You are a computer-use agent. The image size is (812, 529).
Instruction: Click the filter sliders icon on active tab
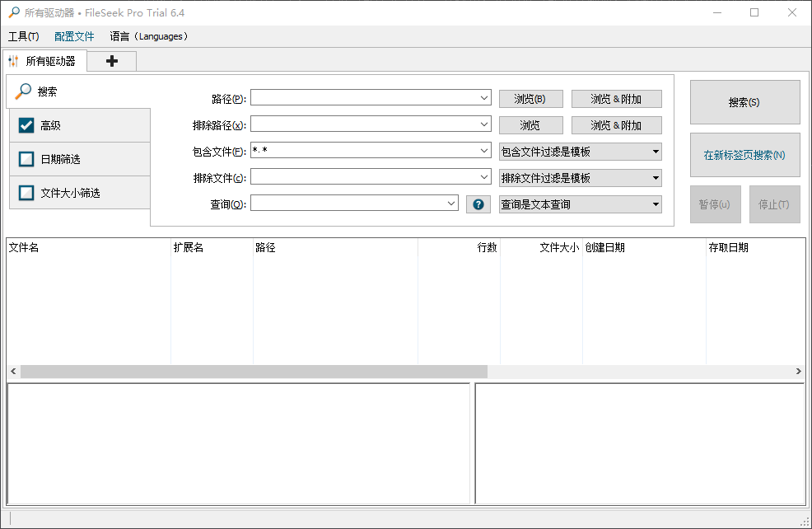14,61
